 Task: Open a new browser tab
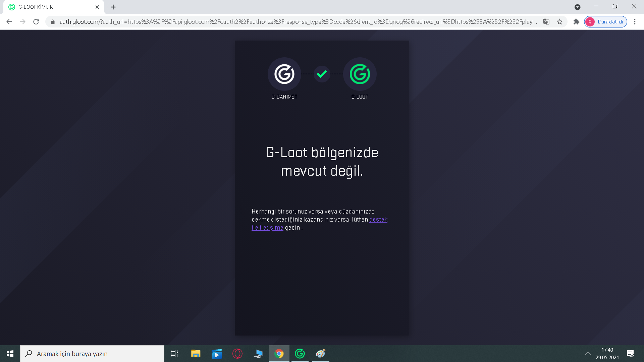click(x=113, y=7)
